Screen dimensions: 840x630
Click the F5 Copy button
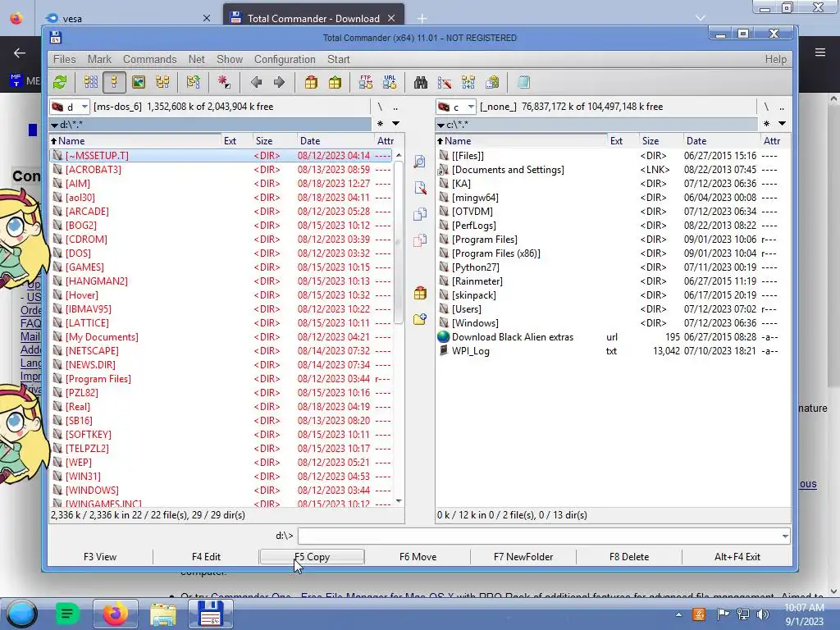click(x=312, y=557)
